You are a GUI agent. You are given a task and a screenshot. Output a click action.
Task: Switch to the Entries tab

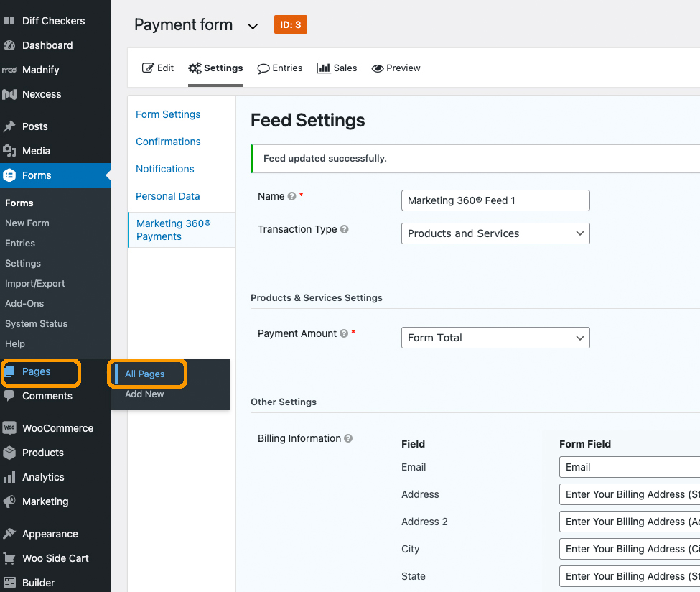pos(280,68)
